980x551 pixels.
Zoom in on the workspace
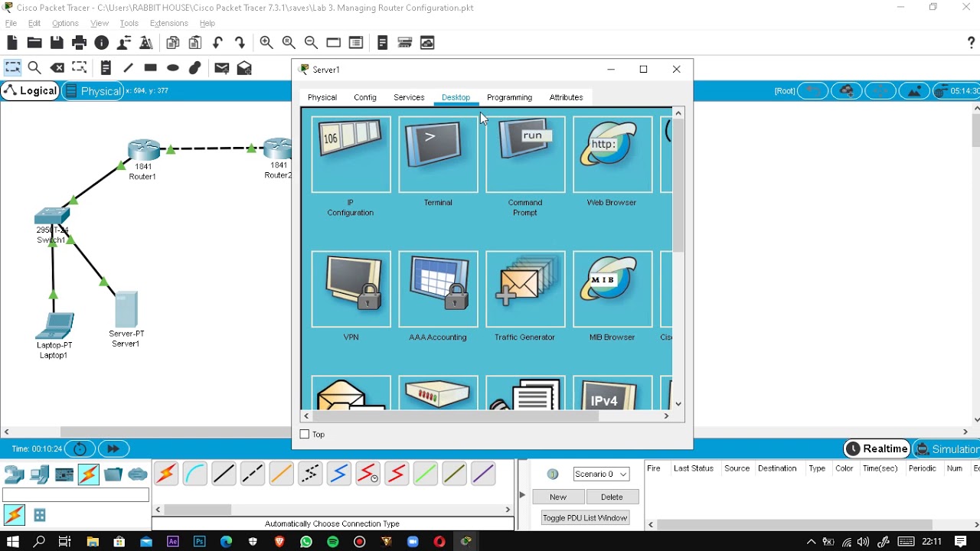point(266,43)
